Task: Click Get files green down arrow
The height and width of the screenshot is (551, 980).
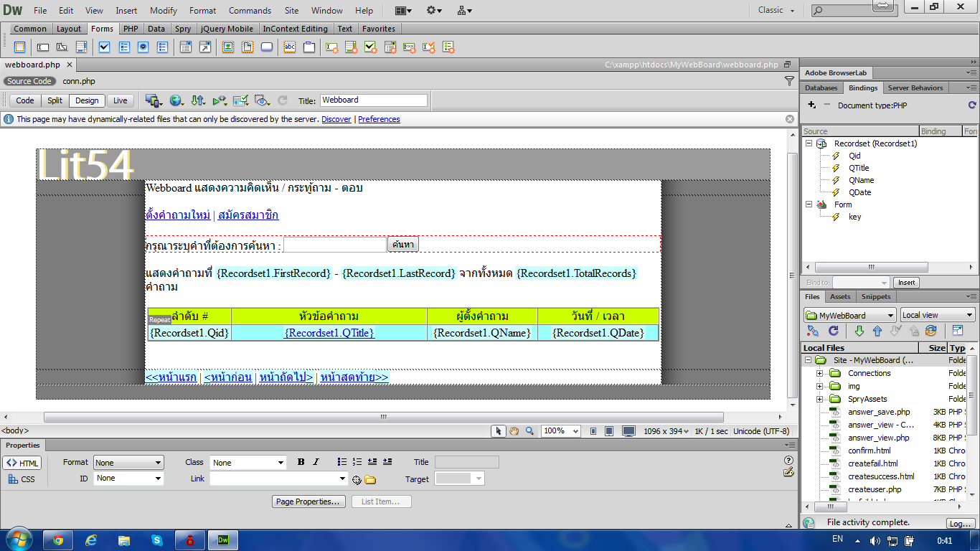Action: [859, 331]
